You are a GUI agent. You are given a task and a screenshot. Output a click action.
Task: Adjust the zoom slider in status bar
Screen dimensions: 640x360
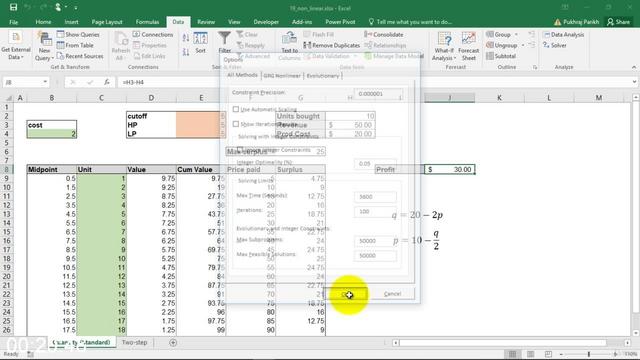click(x=589, y=354)
